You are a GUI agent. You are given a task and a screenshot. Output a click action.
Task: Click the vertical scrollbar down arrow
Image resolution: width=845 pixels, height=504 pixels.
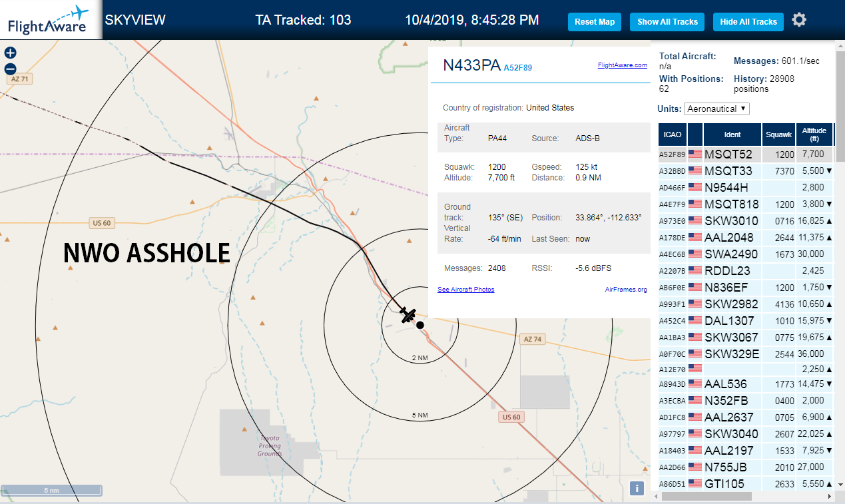(840, 484)
